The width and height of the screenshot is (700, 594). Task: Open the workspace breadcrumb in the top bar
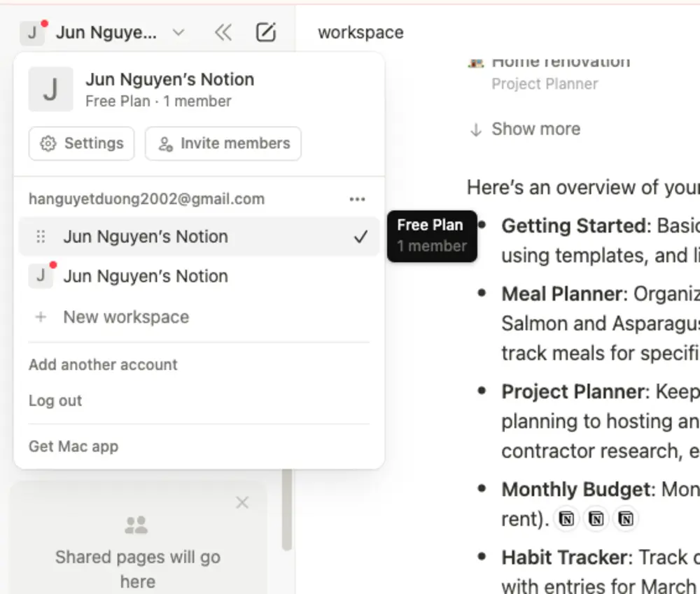click(x=360, y=33)
